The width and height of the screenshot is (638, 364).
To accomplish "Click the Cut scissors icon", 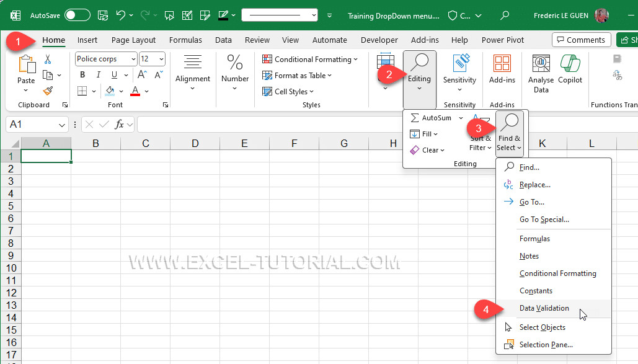I will [48, 60].
